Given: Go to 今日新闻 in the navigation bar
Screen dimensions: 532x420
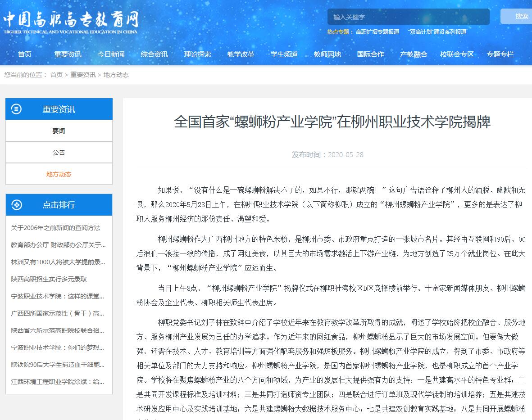Looking at the screenshot, I should pyautogui.click(x=111, y=54).
